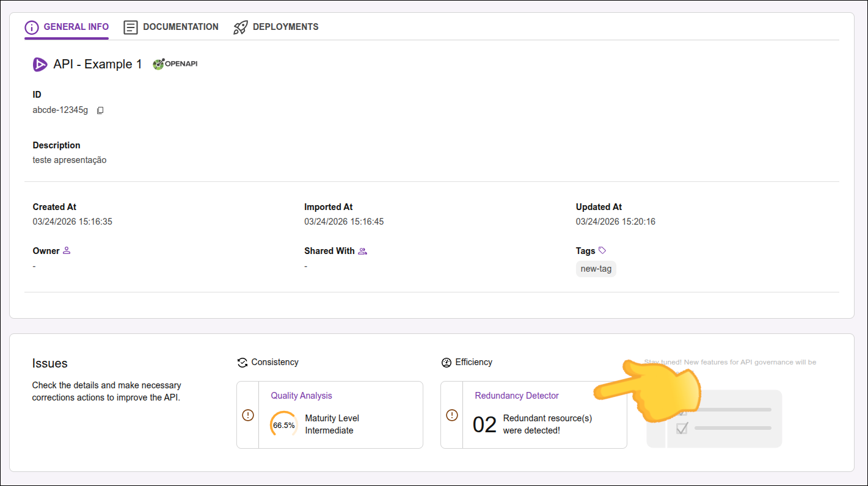Image resolution: width=868 pixels, height=486 pixels.
Task: Open the Redundancy Detector link
Action: click(x=517, y=396)
